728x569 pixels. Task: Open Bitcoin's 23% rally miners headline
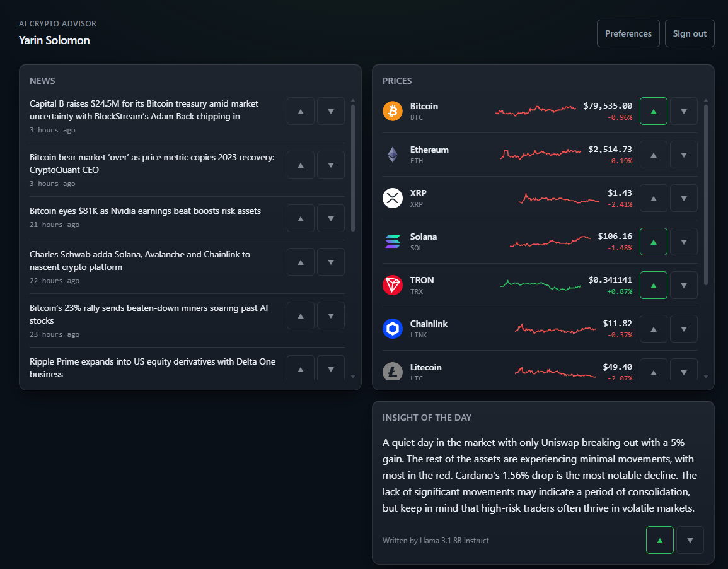[149, 314]
